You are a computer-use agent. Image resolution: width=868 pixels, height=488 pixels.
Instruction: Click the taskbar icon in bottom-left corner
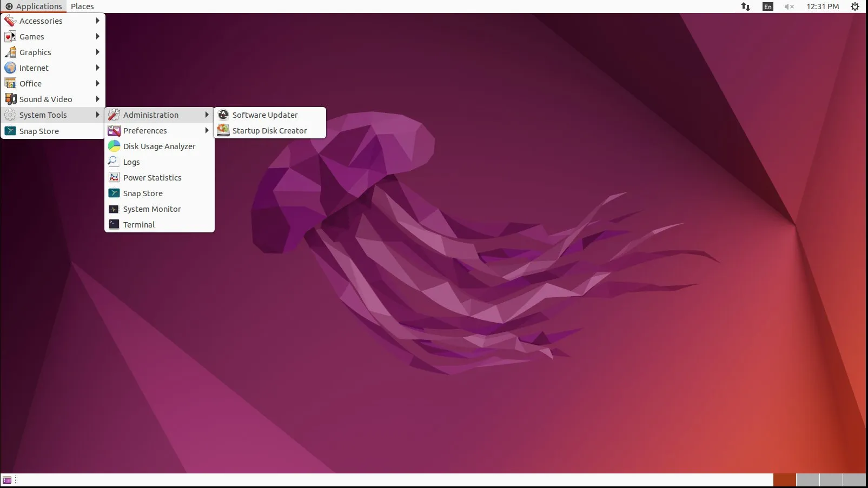tap(8, 479)
